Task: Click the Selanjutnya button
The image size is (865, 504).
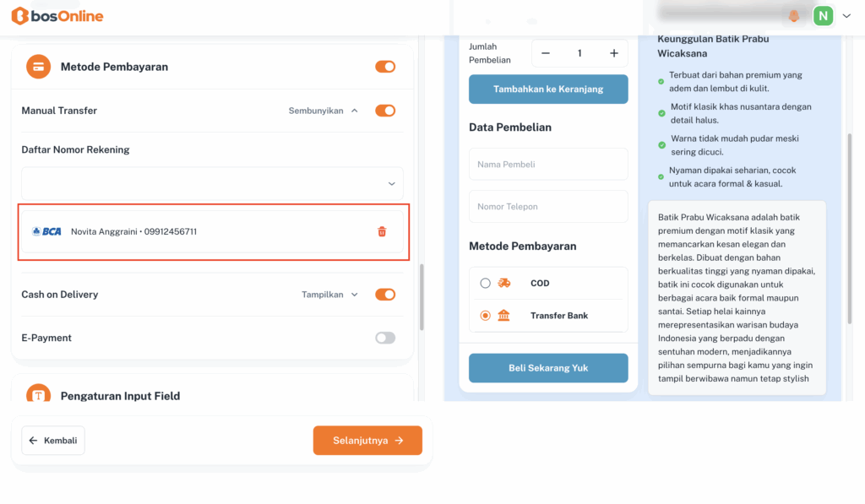Action: pyautogui.click(x=367, y=440)
